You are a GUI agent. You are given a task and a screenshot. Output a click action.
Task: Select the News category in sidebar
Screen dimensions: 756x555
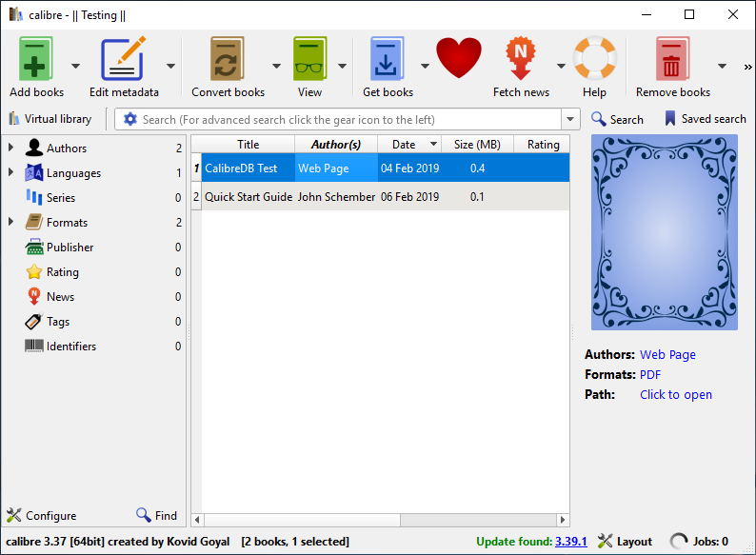pyautogui.click(x=60, y=297)
